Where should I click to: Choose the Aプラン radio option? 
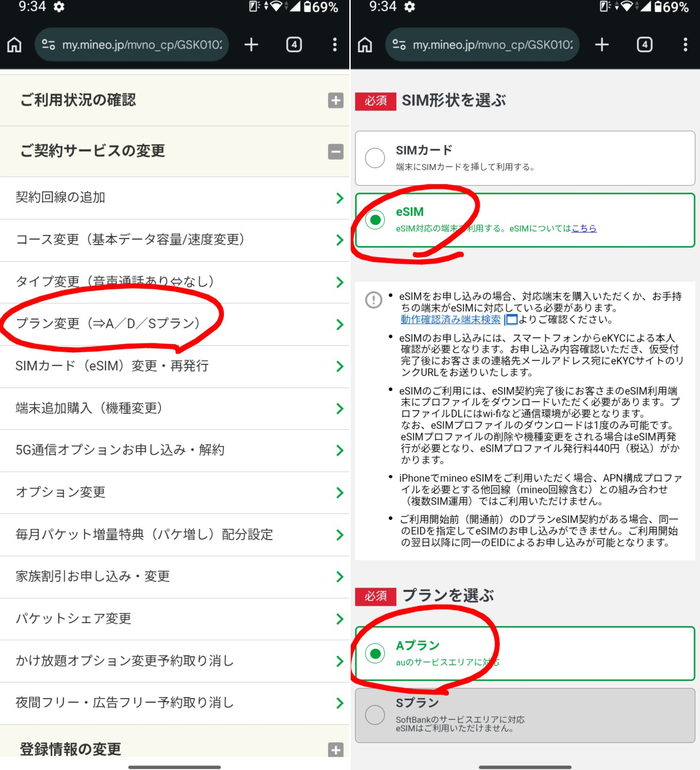coord(375,653)
